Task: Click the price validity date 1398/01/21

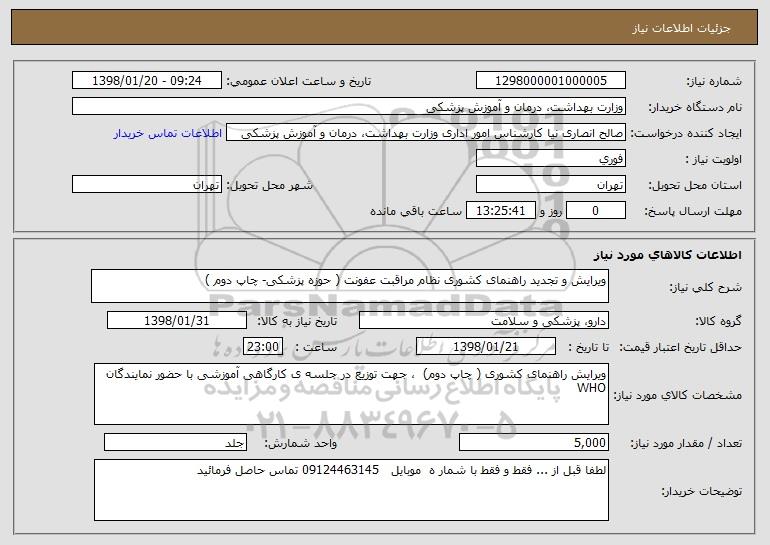Action: click(486, 346)
